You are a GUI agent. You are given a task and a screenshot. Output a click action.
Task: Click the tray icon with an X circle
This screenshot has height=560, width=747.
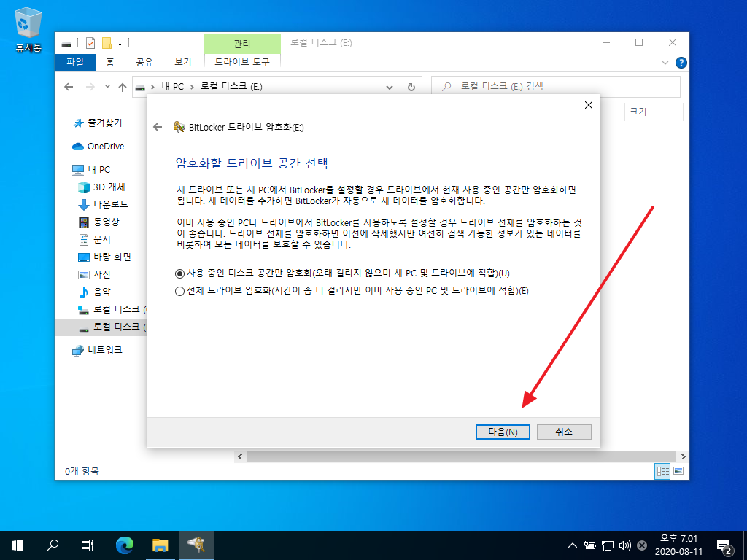pyautogui.click(x=642, y=545)
